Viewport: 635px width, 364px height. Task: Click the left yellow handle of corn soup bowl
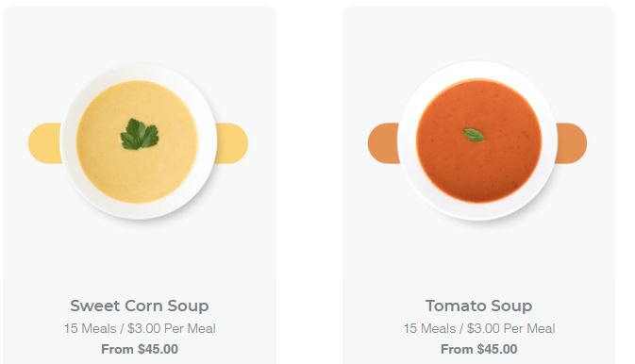click(44, 143)
